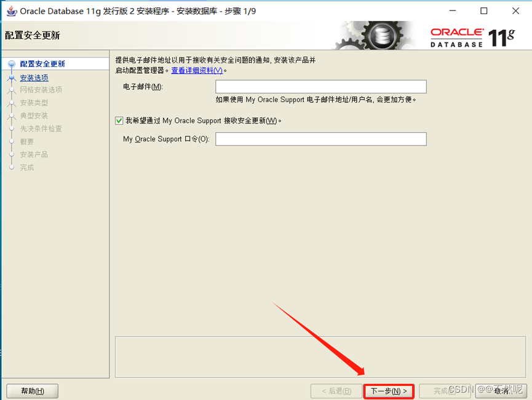
Task: Select the 网格安装选项 step
Action: click(41, 90)
